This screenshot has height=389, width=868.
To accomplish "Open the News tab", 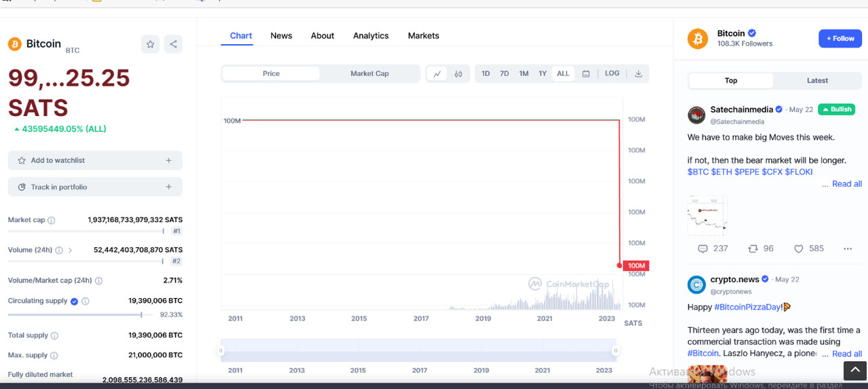I will (281, 36).
